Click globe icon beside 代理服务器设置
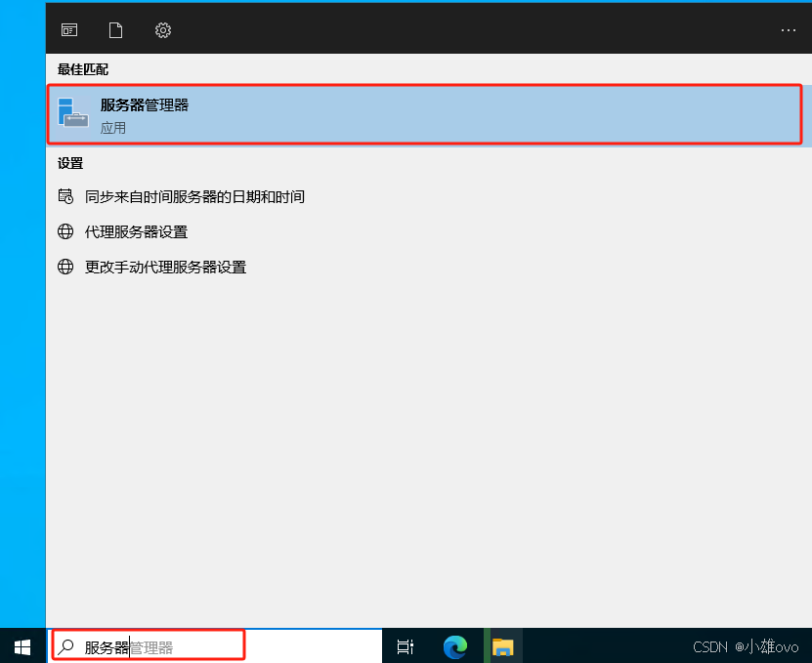The width and height of the screenshot is (812, 663). (65, 231)
